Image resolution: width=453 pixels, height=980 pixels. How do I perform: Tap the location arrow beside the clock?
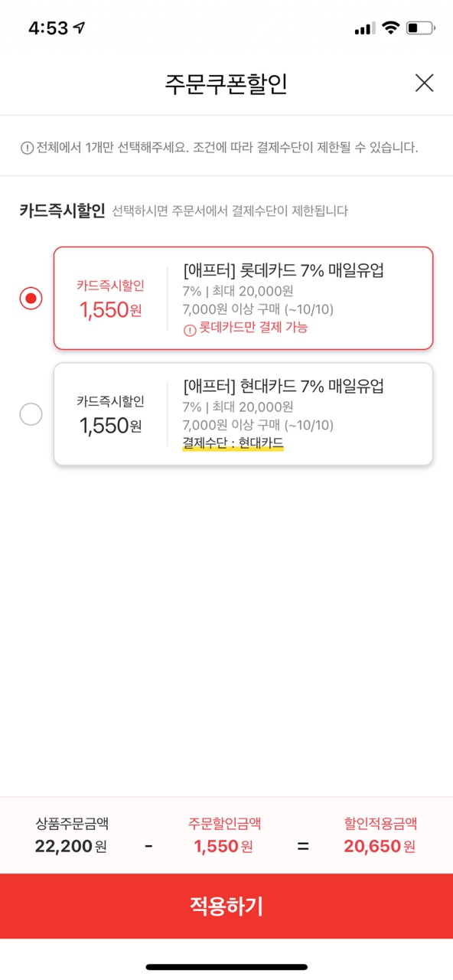79,28
